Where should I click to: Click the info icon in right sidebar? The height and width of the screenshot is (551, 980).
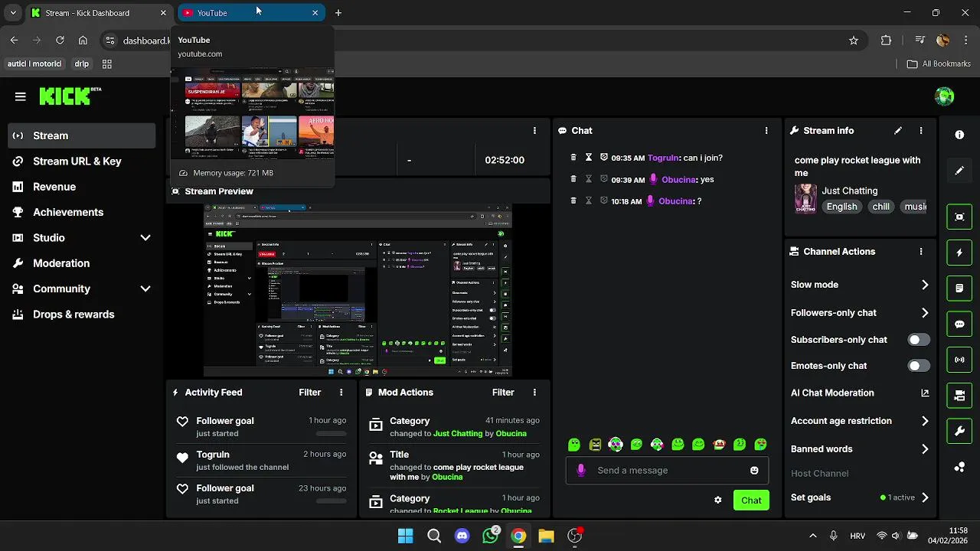(959, 135)
